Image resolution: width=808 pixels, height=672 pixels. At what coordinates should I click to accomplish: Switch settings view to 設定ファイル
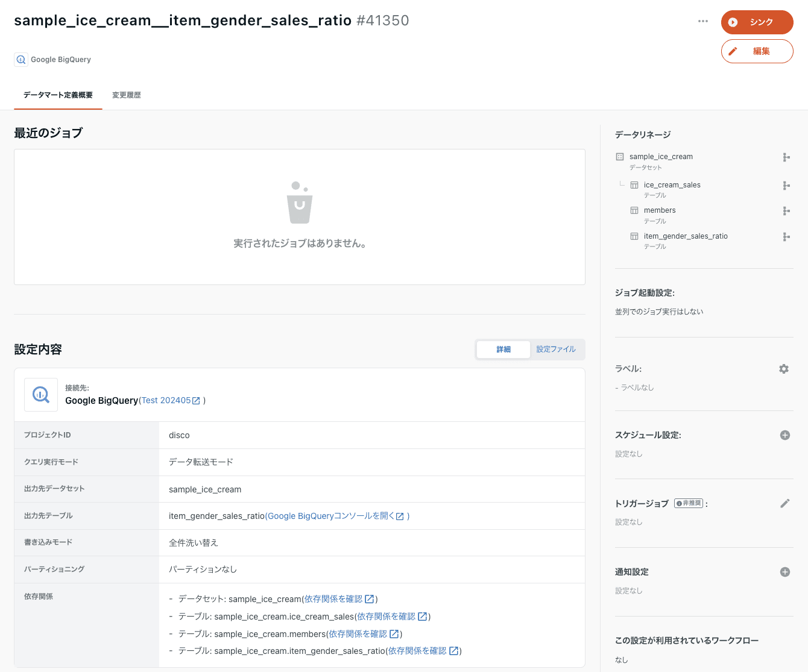point(556,350)
